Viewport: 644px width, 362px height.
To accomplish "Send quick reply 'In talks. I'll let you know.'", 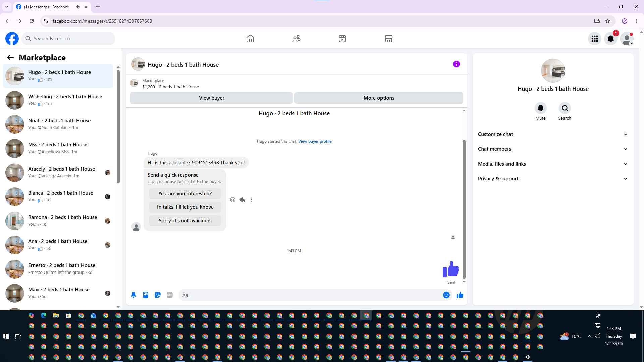I will pos(185,207).
